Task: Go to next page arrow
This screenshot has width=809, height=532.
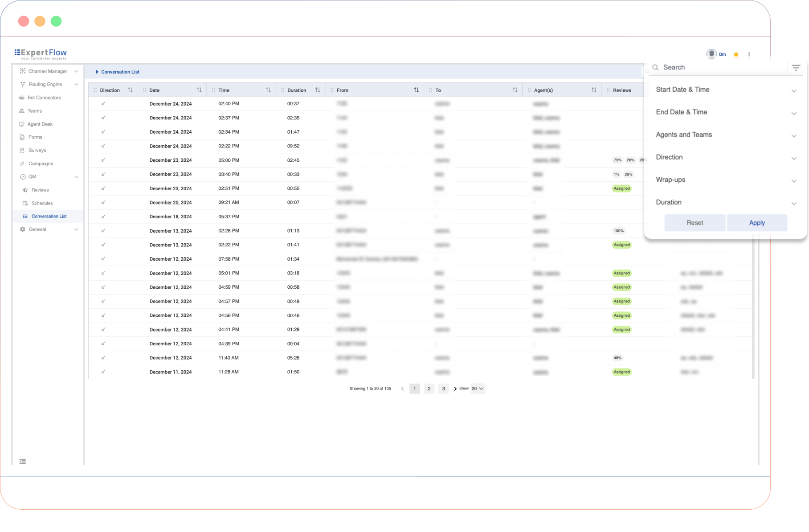Action: (x=455, y=389)
